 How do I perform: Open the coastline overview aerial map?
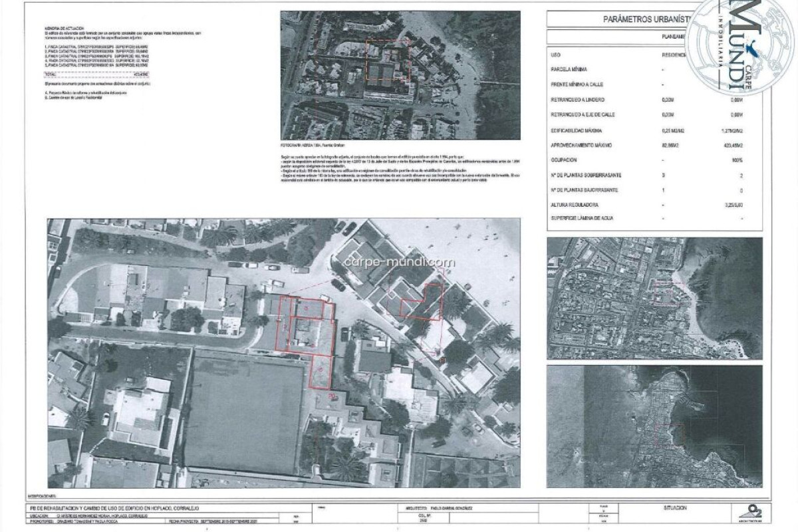click(654, 427)
